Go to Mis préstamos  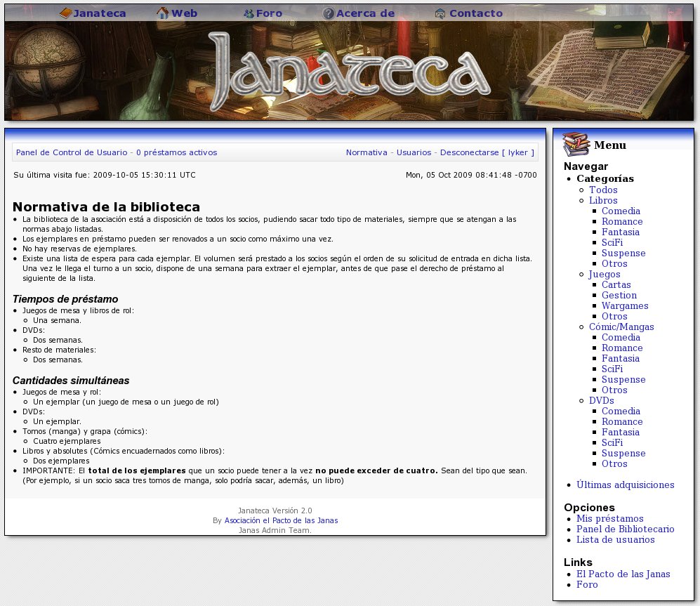[609, 519]
